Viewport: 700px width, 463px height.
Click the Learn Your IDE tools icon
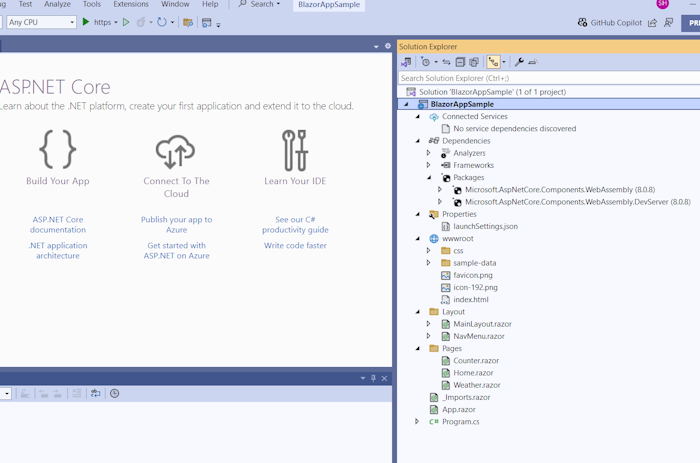click(295, 150)
